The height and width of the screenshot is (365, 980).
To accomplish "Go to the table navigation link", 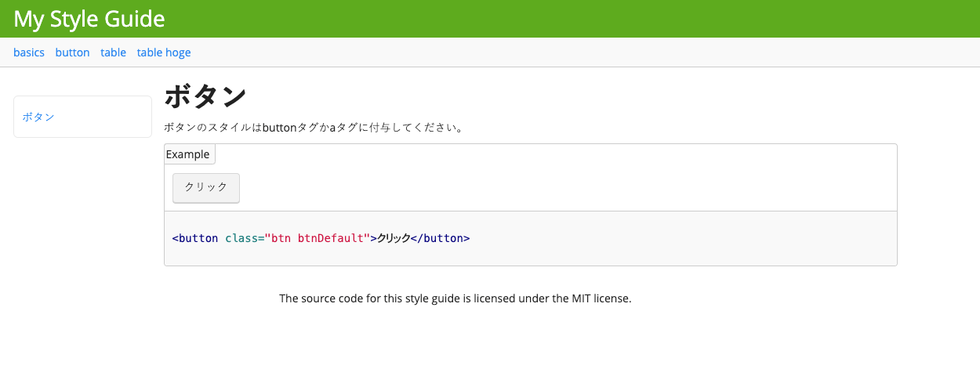I will pyautogui.click(x=113, y=52).
